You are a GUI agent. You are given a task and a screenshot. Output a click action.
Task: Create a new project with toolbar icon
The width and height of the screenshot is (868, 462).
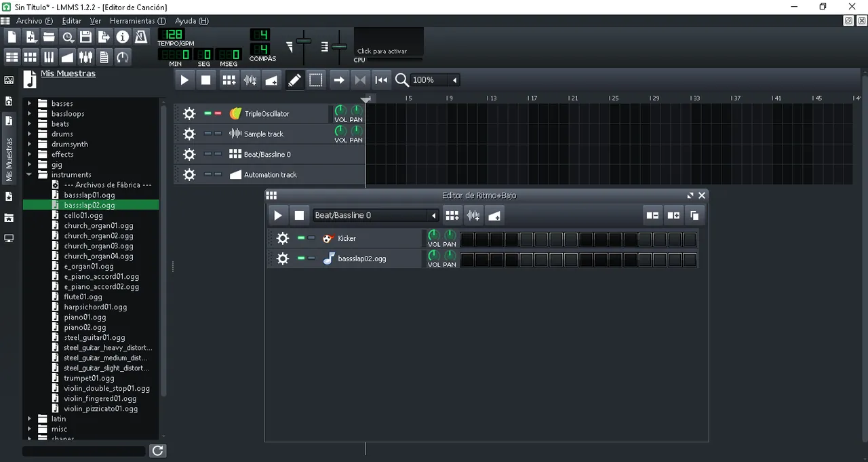click(12, 37)
